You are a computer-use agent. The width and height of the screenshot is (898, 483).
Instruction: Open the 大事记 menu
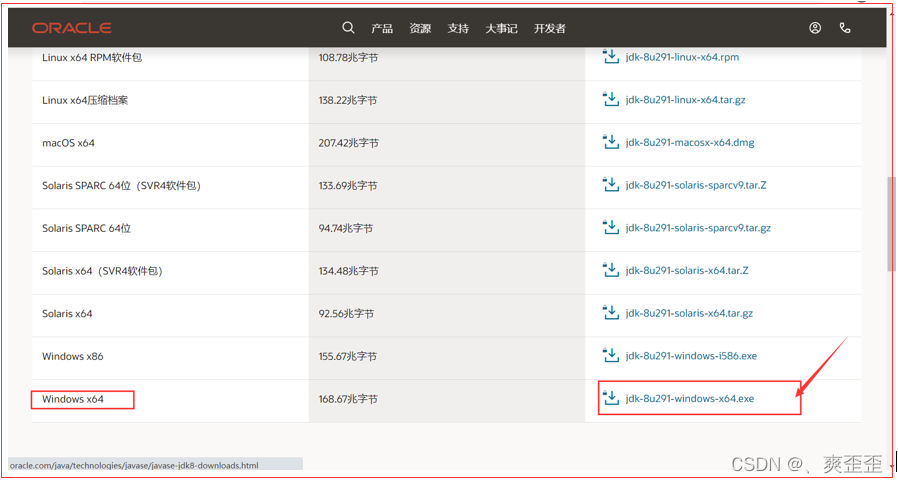point(502,28)
